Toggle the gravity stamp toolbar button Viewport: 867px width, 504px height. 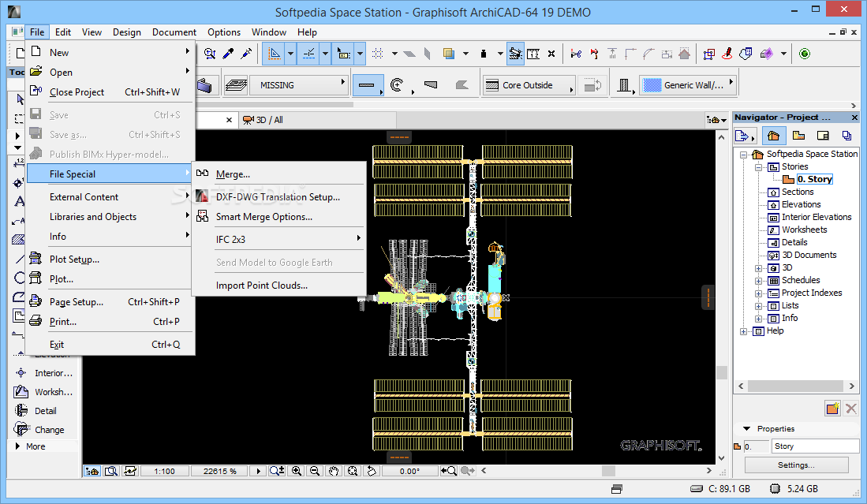(484, 54)
